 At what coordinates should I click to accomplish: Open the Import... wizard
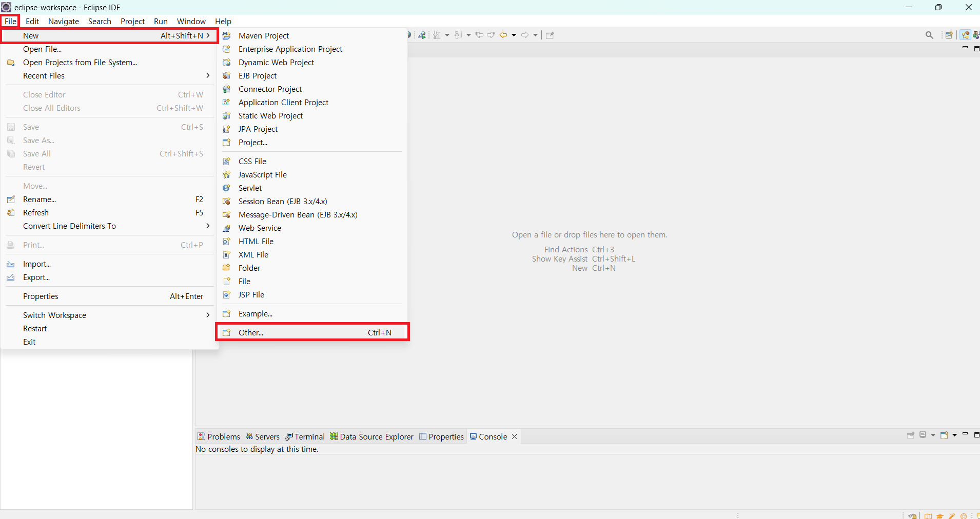click(x=109, y=264)
